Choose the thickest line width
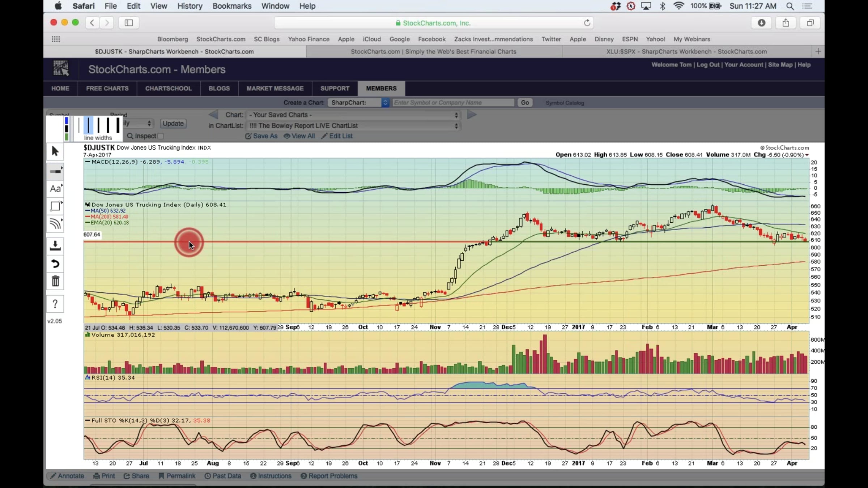868x488 pixels. tap(118, 125)
